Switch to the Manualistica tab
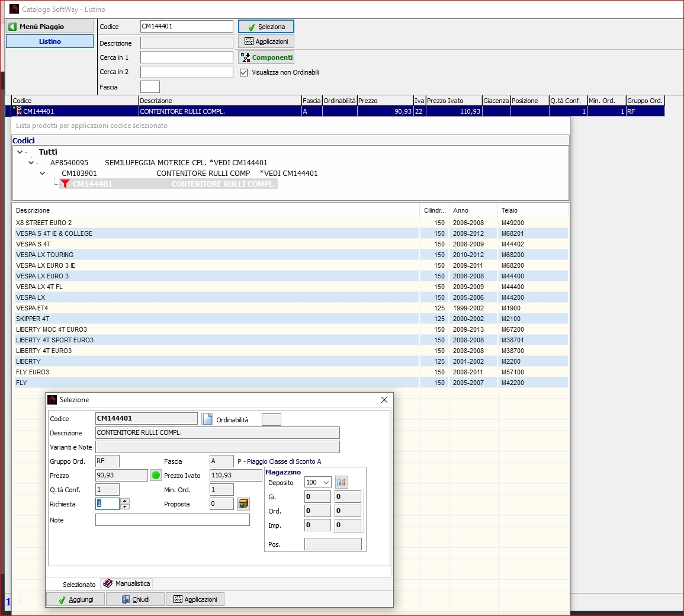 (x=127, y=583)
